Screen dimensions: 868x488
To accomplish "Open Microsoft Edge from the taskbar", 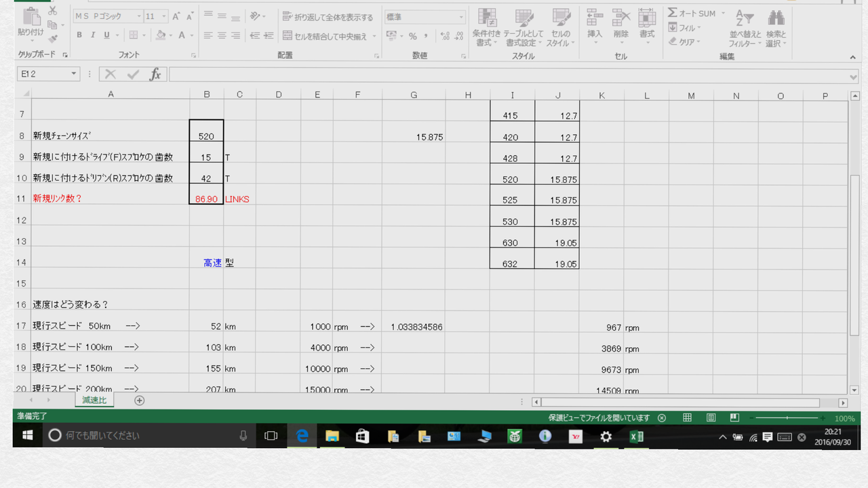I will click(x=302, y=436).
